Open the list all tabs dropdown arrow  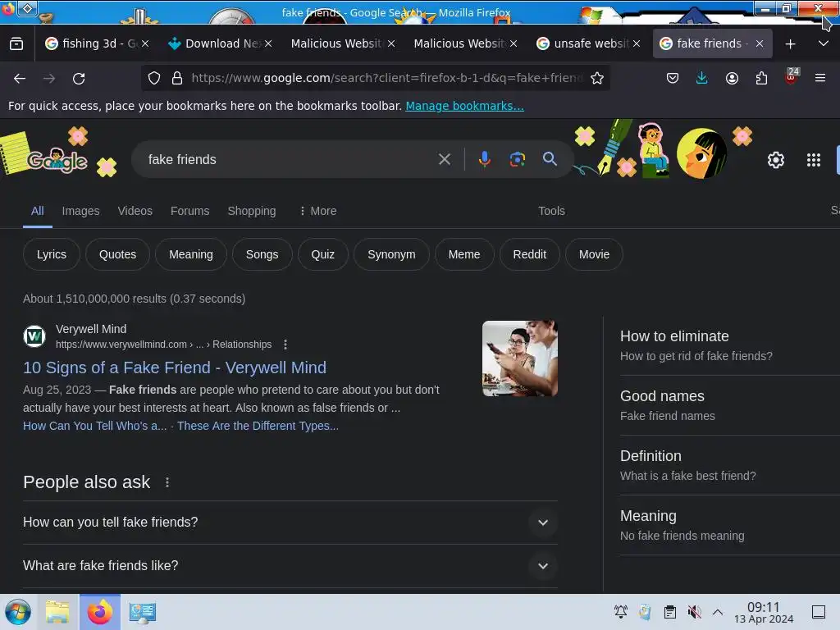(824, 44)
